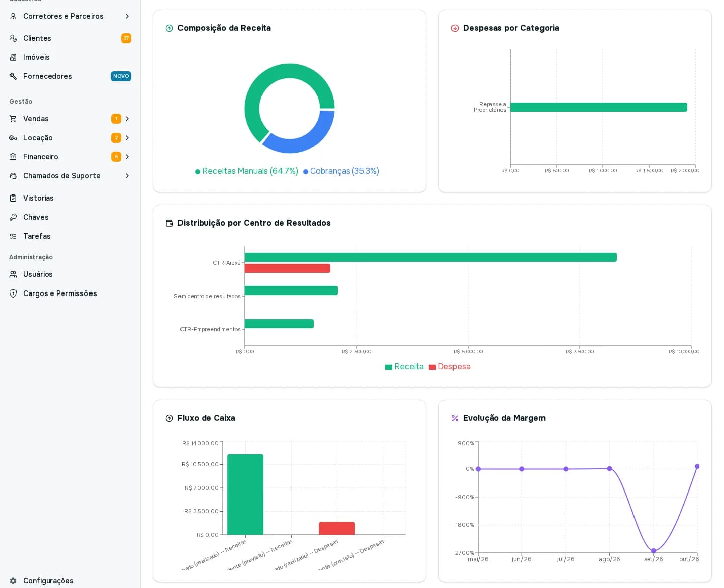Click the orange 37 badge on Clientes
This screenshot has width=724, height=588.
click(126, 38)
